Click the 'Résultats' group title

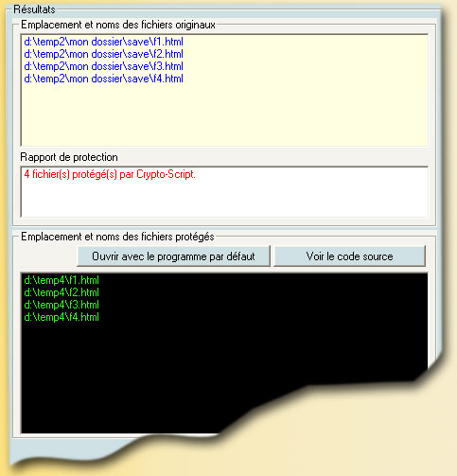(34, 9)
